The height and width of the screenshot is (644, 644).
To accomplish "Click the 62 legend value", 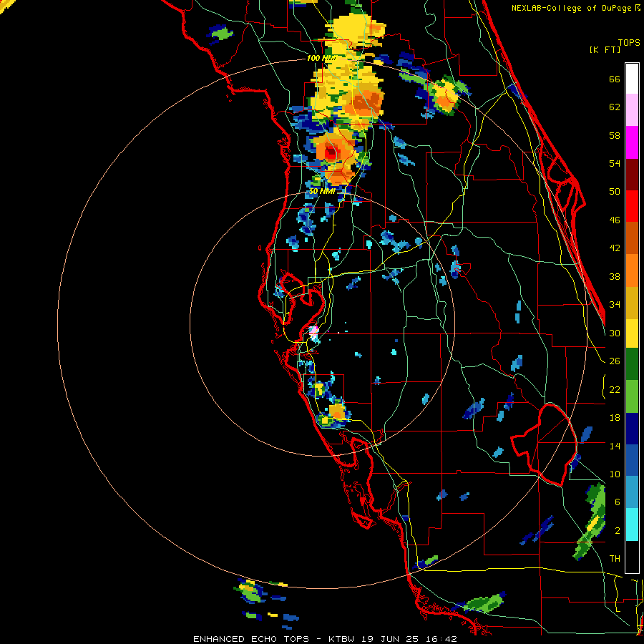I will tap(615, 107).
